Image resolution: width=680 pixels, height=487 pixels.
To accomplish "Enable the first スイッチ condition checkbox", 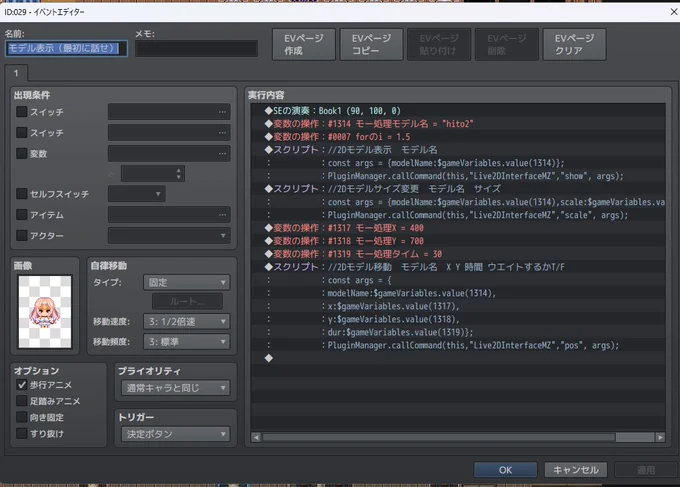I will [21, 112].
